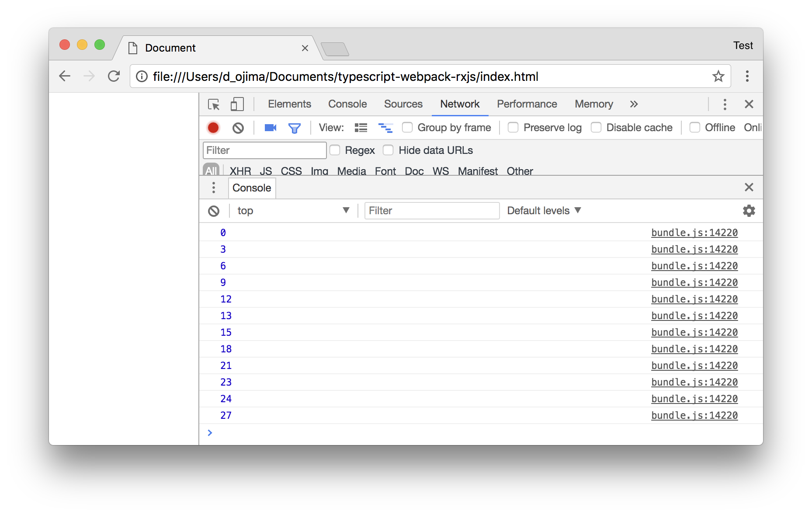Viewport: 812px width, 515px height.
Task: Switch to the Sources tab
Action: click(x=403, y=104)
